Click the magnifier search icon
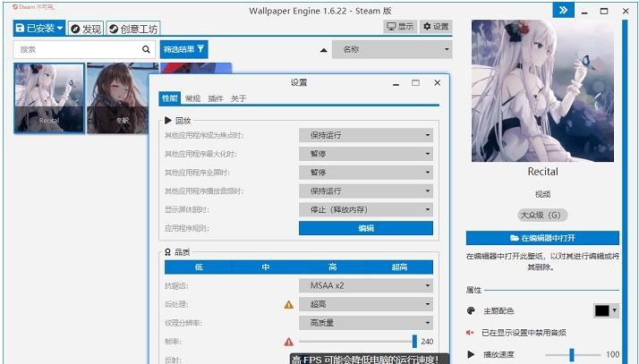 coord(146,49)
